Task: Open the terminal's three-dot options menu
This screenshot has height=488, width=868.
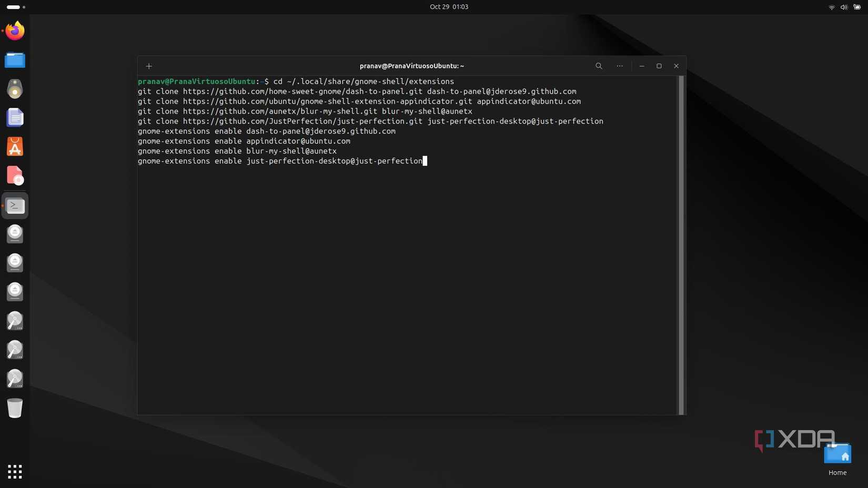Action: coord(619,66)
